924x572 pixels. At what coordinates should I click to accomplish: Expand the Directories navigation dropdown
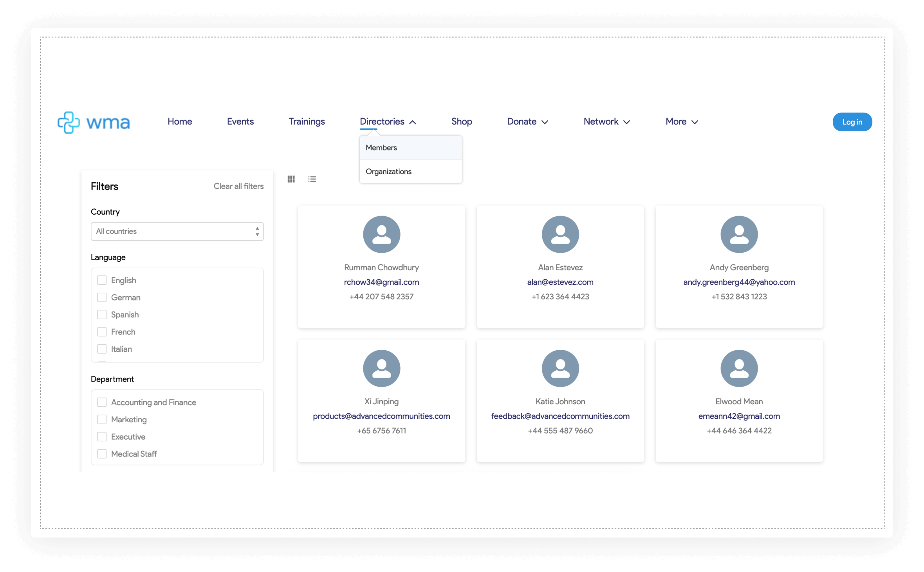click(x=388, y=121)
